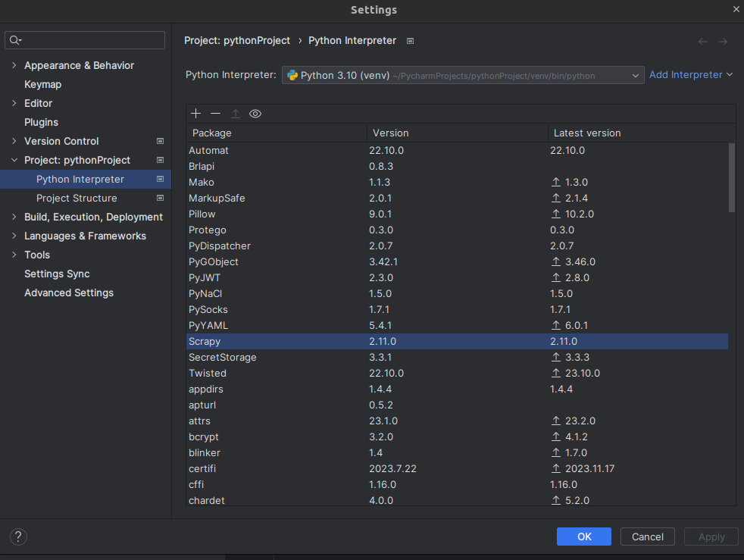Open the Help question mark button

[x=18, y=537]
